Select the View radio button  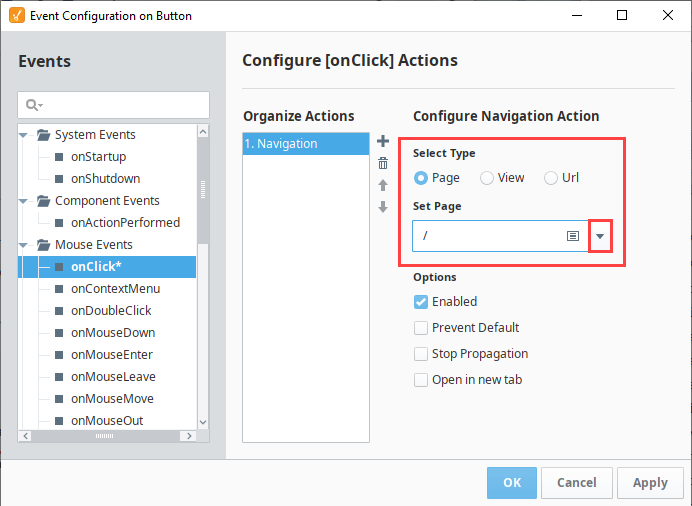(x=487, y=178)
